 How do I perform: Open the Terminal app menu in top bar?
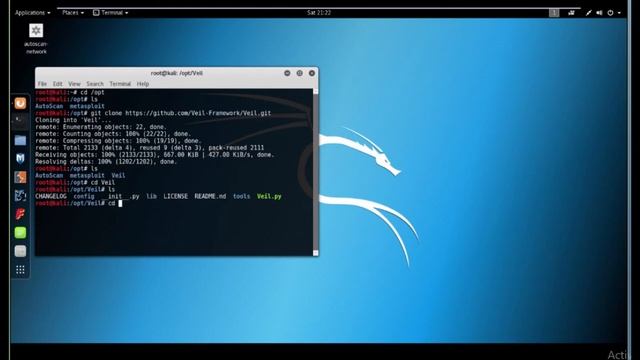click(x=111, y=13)
